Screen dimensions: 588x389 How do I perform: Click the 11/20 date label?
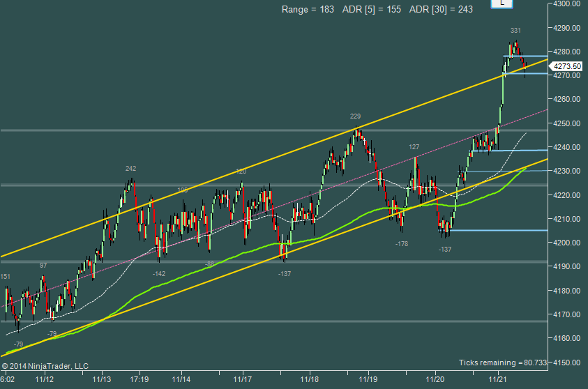(x=435, y=379)
